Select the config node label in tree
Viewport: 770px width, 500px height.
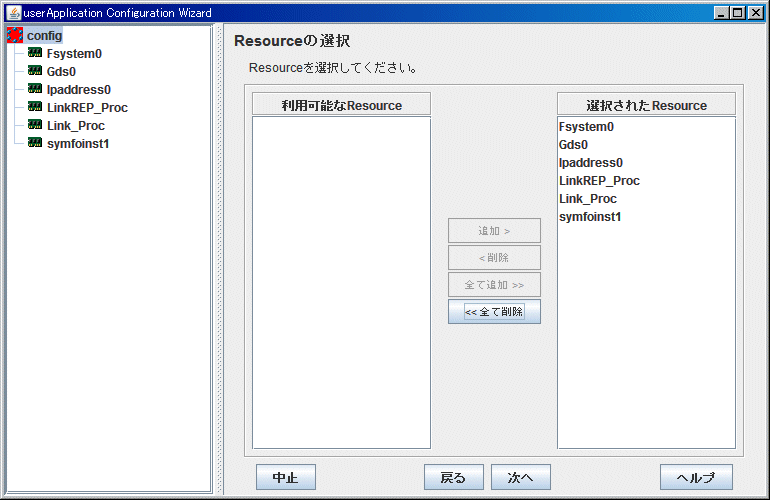point(44,35)
